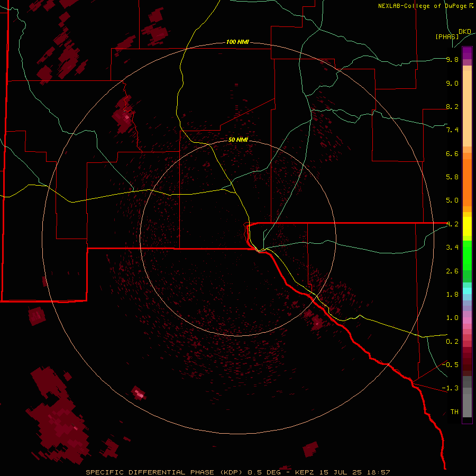Click the cyan band of the colorbar
The height and width of the screenshot is (476, 476).
point(467,291)
